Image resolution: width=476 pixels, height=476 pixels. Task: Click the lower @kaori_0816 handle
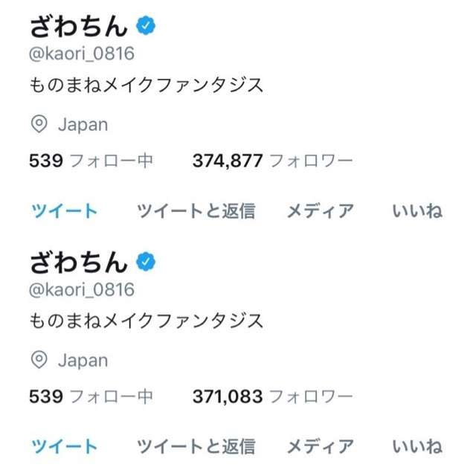(82, 289)
